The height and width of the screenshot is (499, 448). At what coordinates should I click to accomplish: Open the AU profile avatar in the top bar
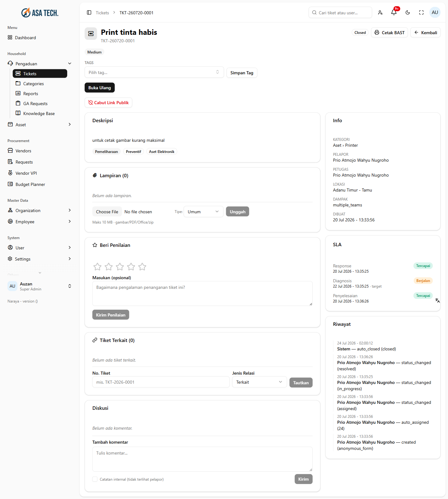(435, 12)
